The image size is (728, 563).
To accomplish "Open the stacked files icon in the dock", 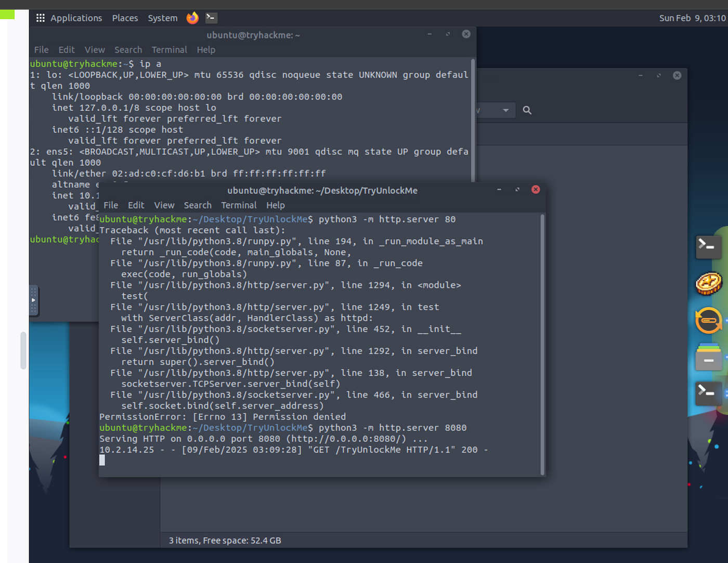I will (709, 357).
